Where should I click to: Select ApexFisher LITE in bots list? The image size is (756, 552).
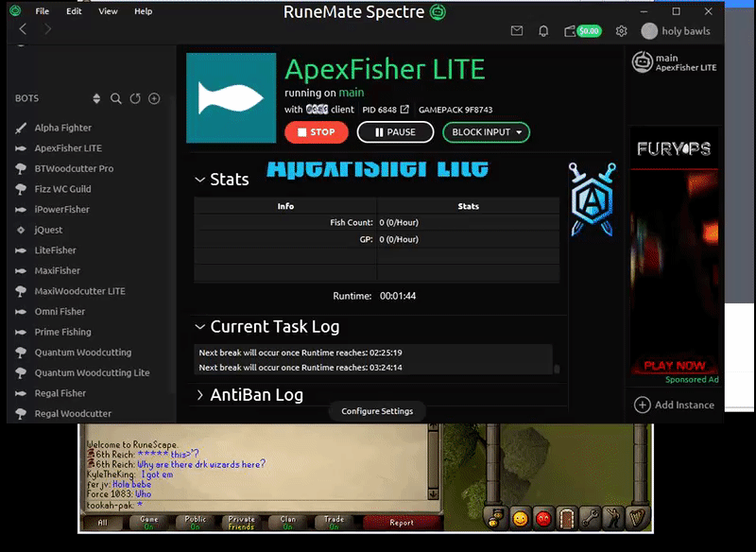(x=68, y=148)
